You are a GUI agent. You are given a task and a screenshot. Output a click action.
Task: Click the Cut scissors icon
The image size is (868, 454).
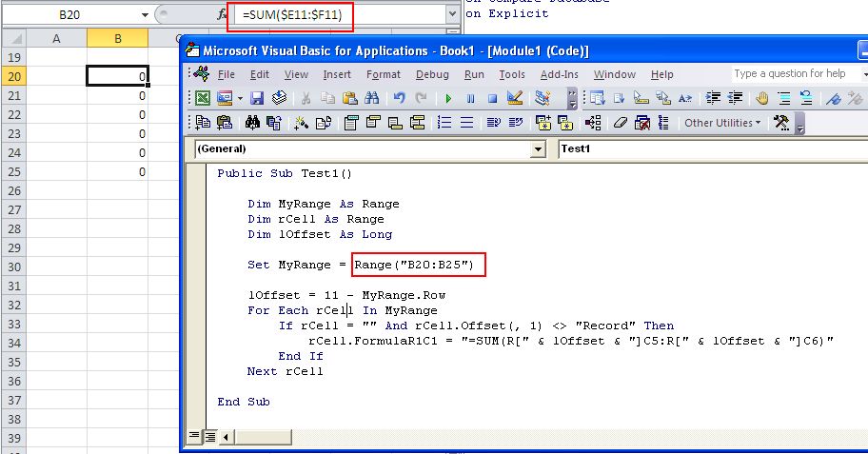[x=305, y=99]
